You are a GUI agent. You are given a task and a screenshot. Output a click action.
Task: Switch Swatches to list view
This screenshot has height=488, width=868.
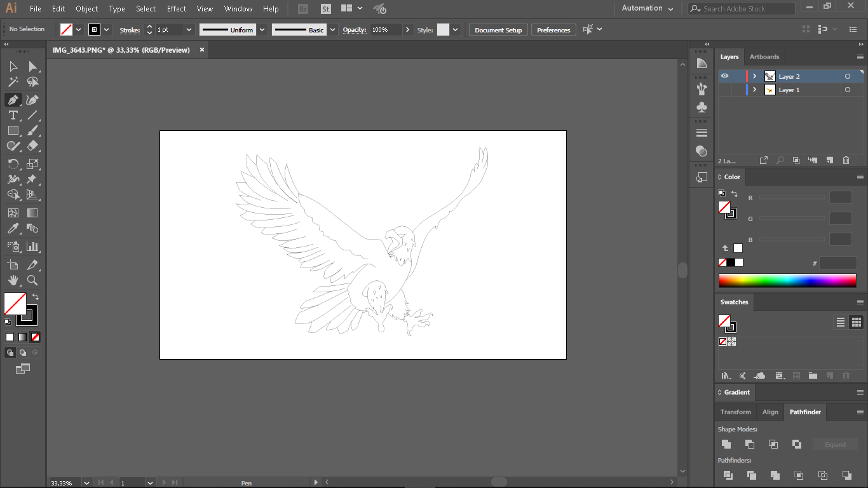tap(840, 322)
